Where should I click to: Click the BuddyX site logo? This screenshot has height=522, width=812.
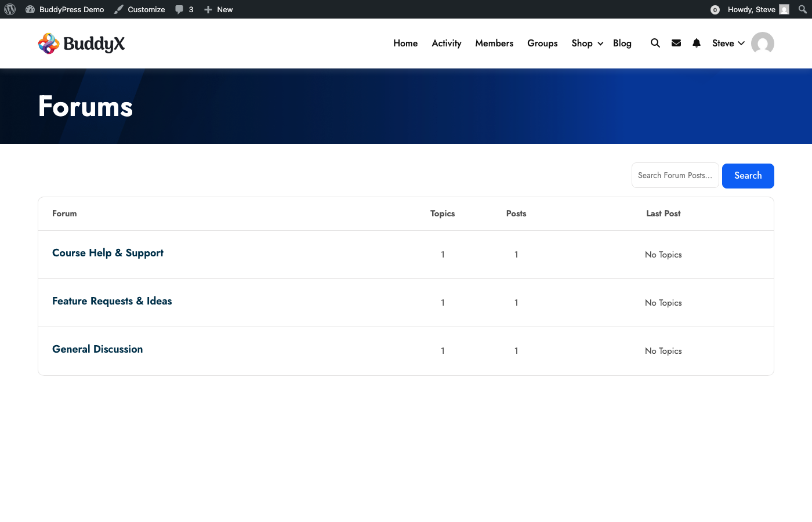tap(81, 43)
